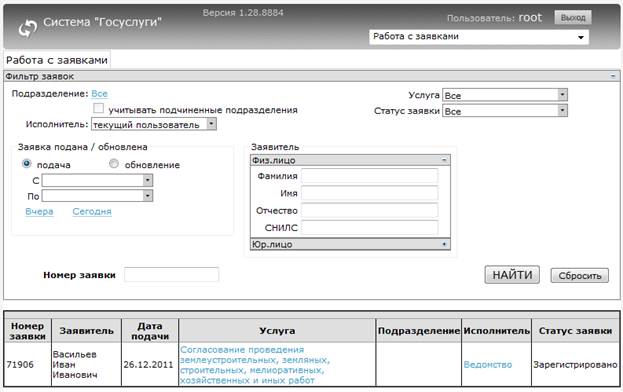Viewport: 623px width, 392px height.
Task: Click the Выход logout button
Action: tap(573, 18)
